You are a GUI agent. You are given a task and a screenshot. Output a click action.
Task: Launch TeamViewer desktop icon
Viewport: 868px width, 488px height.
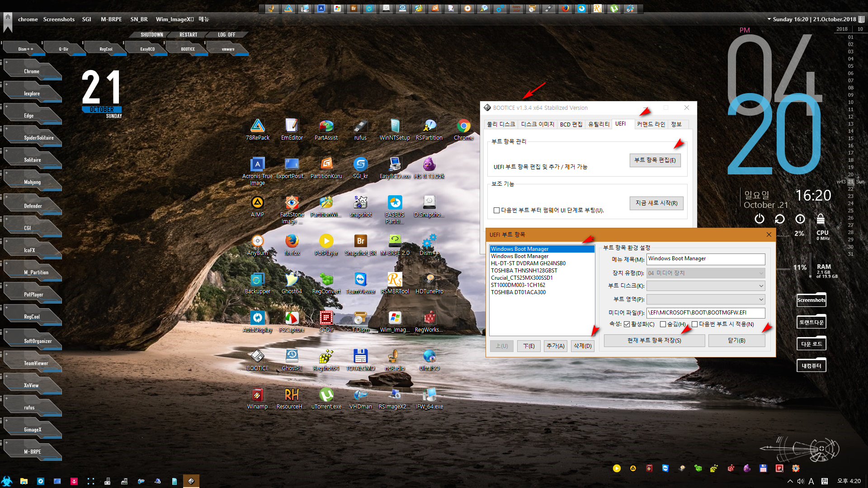pos(360,283)
